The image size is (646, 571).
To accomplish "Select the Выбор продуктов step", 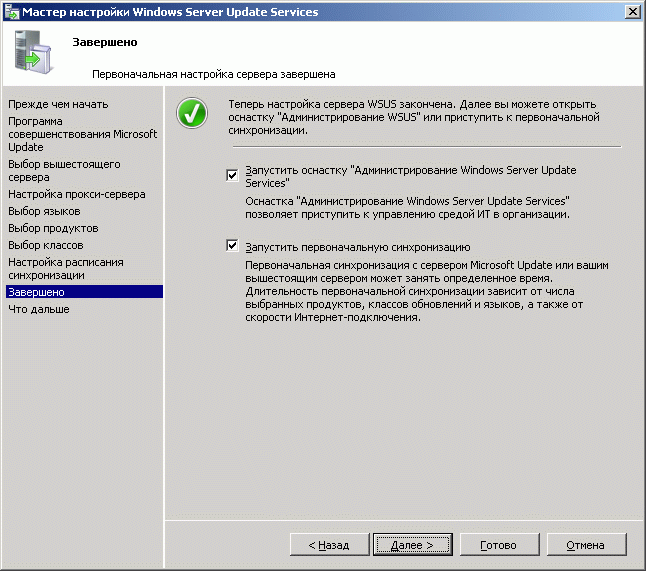I will 53,228.
